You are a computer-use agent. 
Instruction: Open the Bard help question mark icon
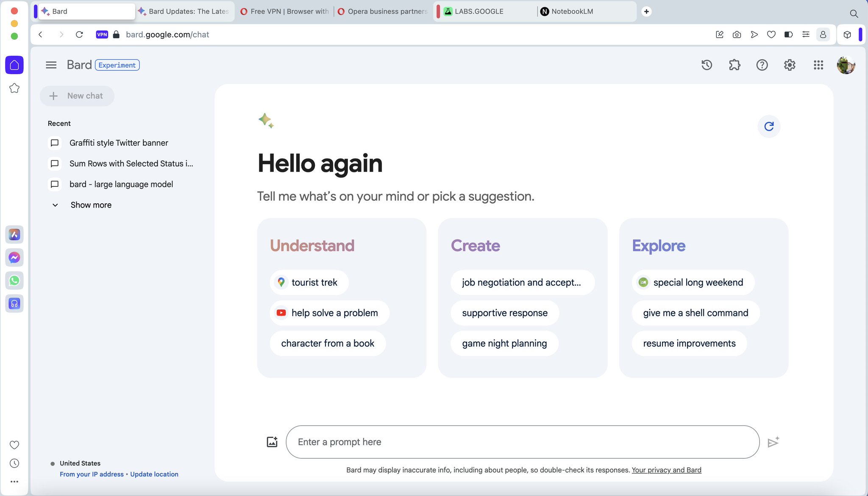pos(762,65)
